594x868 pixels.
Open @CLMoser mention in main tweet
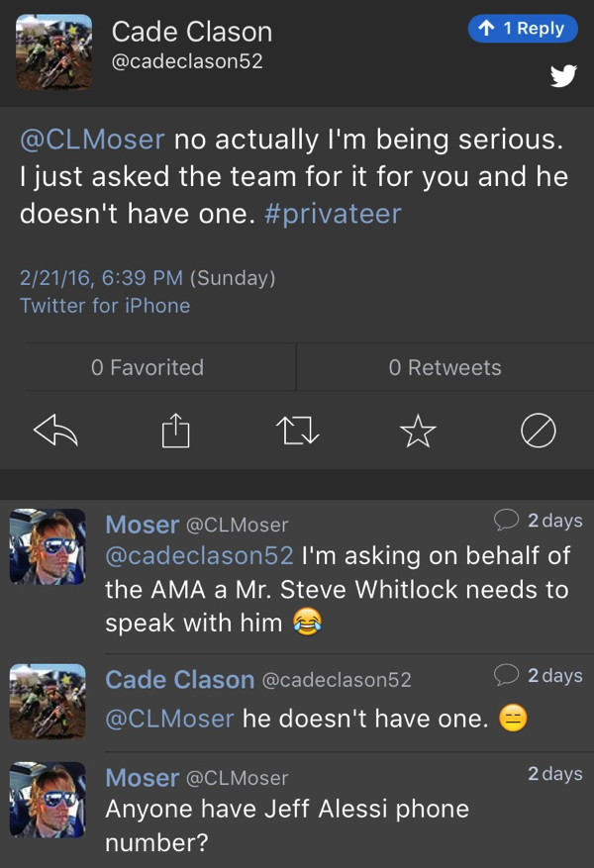(x=92, y=140)
